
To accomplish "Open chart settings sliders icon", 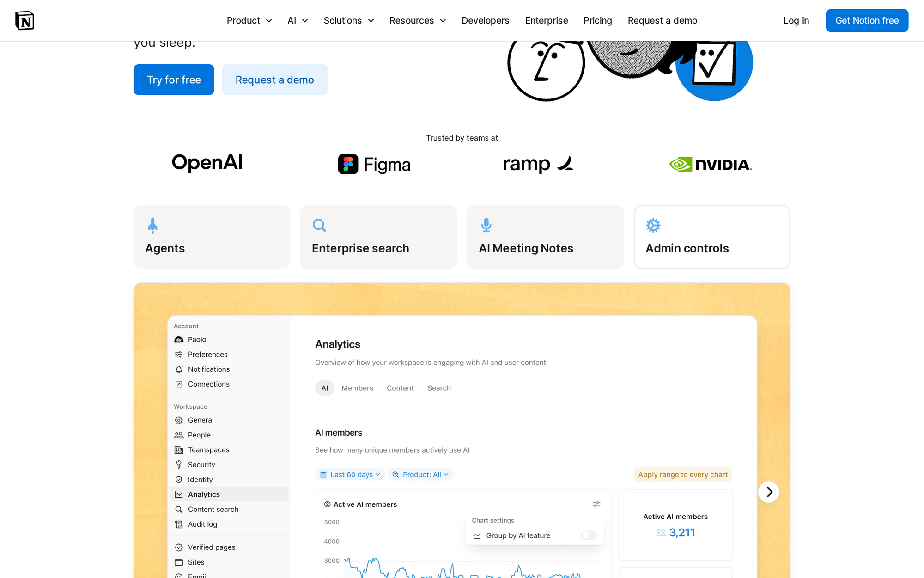I will click(x=596, y=504).
